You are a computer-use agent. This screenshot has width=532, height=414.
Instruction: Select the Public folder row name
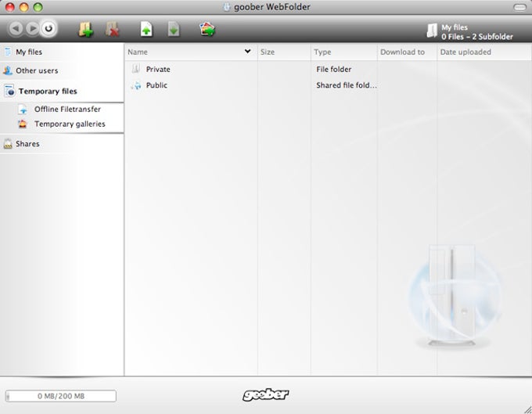156,85
